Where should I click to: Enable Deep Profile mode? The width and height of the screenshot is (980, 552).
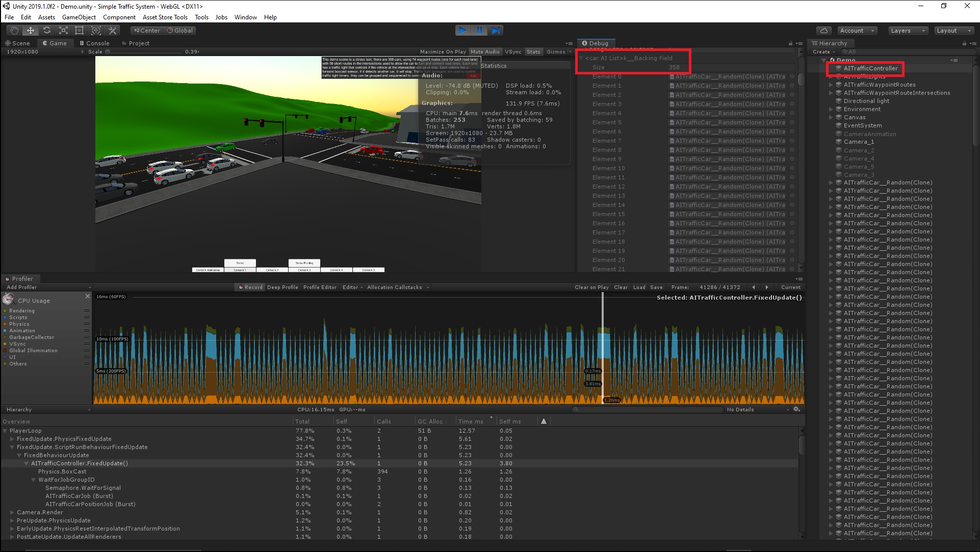(282, 287)
